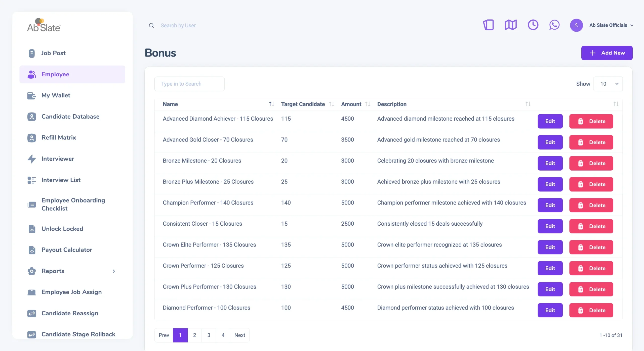The width and height of the screenshot is (644, 351).
Task: Click the search magnifier icon
Action: click(x=151, y=25)
